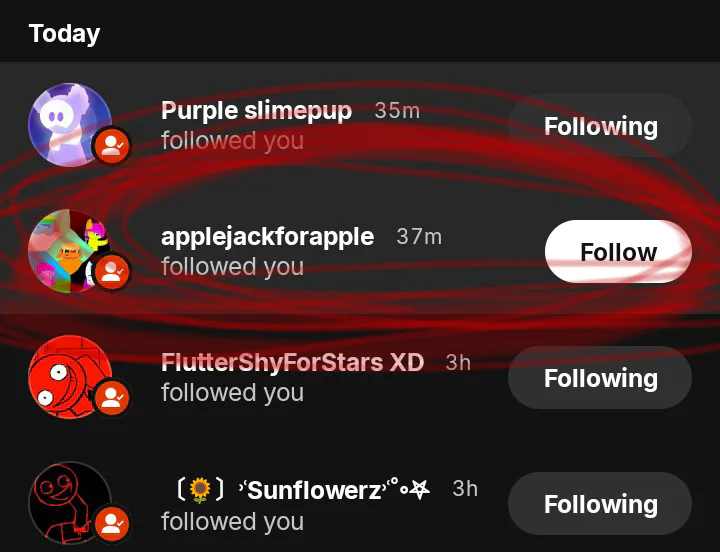Click the 35m timestamp on Purple slimepup's notification
This screenshot has width=720, height=552.
397,111
